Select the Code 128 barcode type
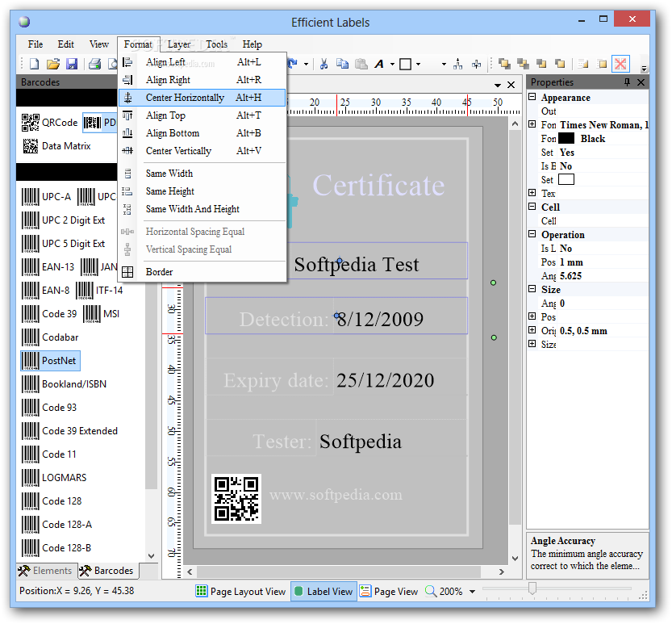This screenshot has width=672, height=624. pos(52,501)
